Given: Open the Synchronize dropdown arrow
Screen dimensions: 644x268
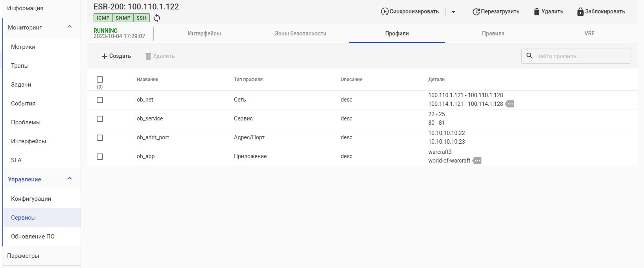Looking at the screenshot, I should [x=453, y=12].
